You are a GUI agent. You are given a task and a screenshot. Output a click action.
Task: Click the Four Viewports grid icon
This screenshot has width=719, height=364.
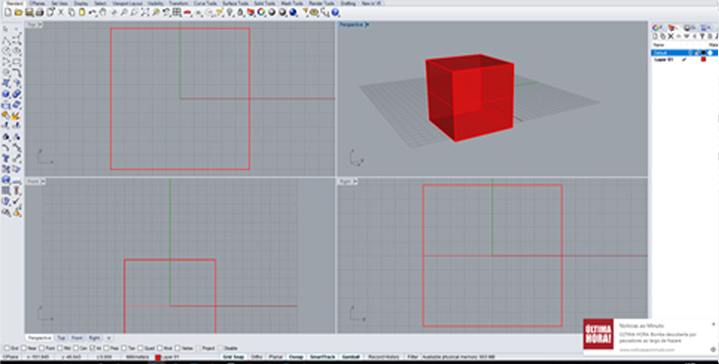click(x=177, y=12)
